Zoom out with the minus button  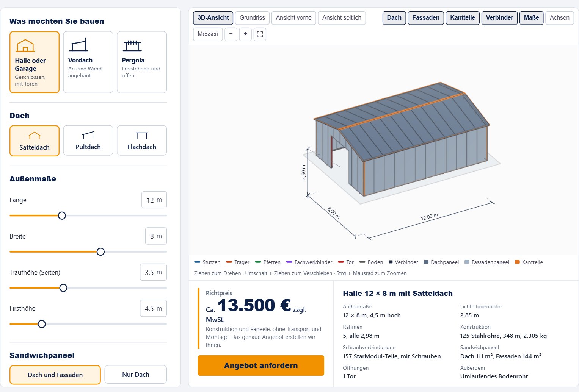(x=231, y=34)
